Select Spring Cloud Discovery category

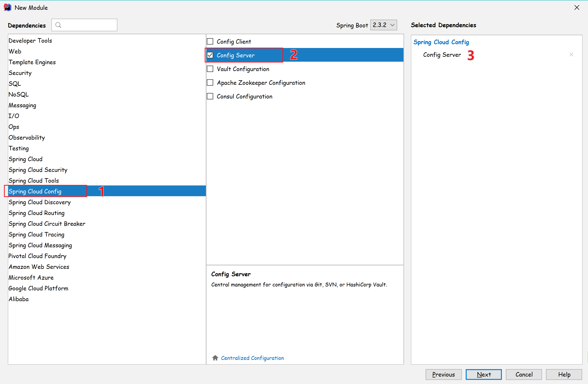40,202
